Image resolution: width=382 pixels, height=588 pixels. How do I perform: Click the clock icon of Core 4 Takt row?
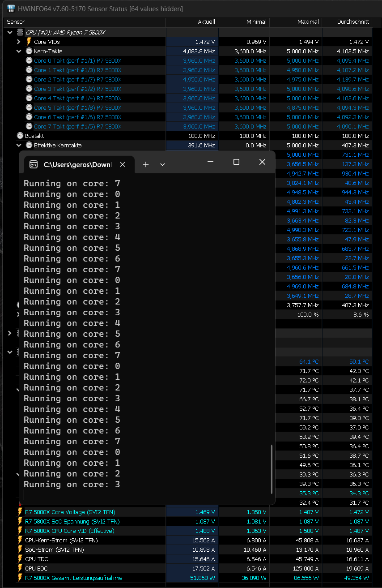tap(29, 98)
